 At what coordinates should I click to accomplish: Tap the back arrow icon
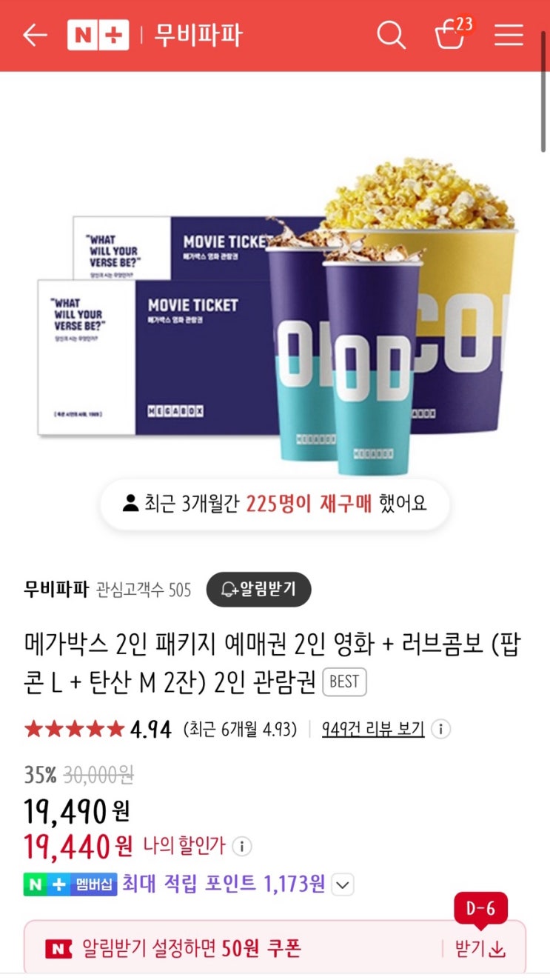[35, 35]
